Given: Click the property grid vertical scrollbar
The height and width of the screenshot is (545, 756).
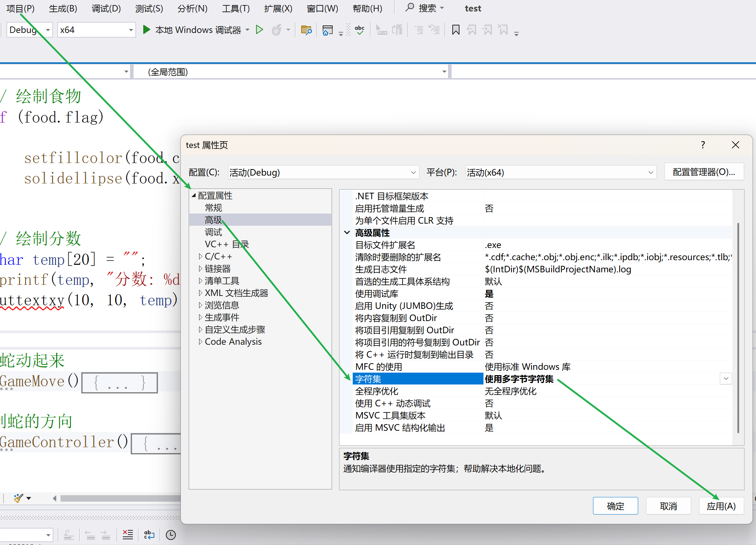Looking at the screenshot, I should [738, 328].
